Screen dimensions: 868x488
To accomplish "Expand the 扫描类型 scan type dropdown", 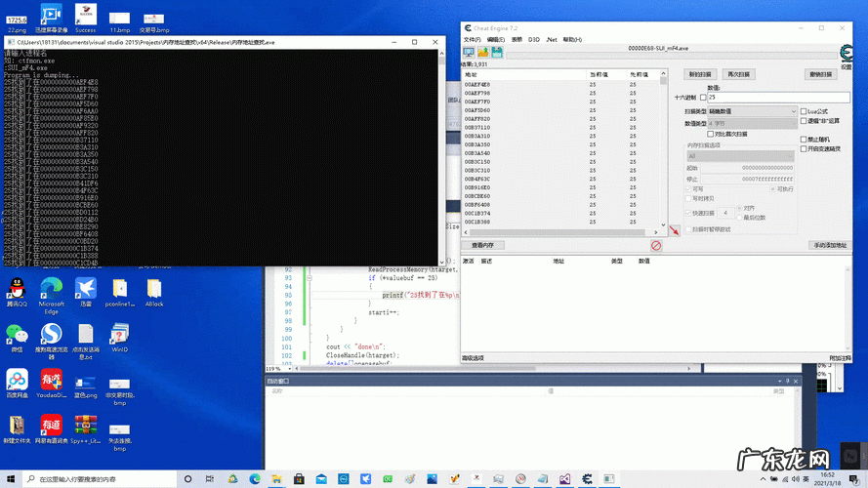I will tap(752, 111).
